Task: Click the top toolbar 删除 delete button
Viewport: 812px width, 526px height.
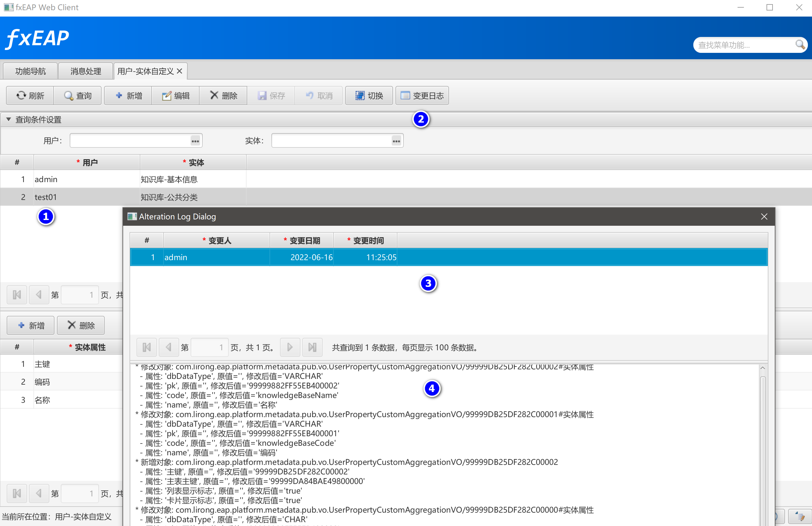Action: coord(223,96)
